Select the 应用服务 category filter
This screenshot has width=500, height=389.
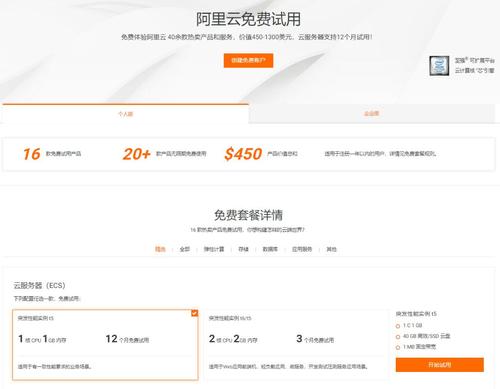point(302,249)
